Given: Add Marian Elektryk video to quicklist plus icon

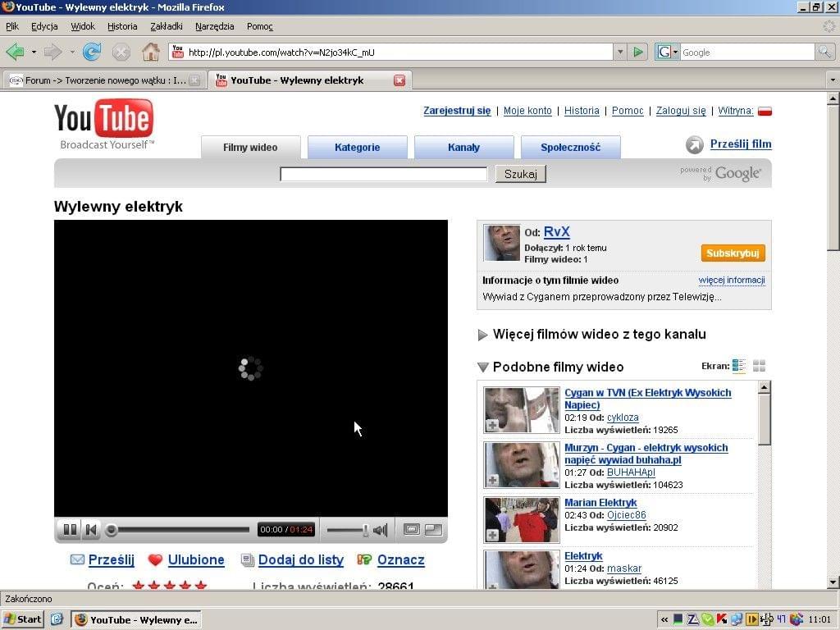Looking at the screenshot, I should click(x=492, y=535).
